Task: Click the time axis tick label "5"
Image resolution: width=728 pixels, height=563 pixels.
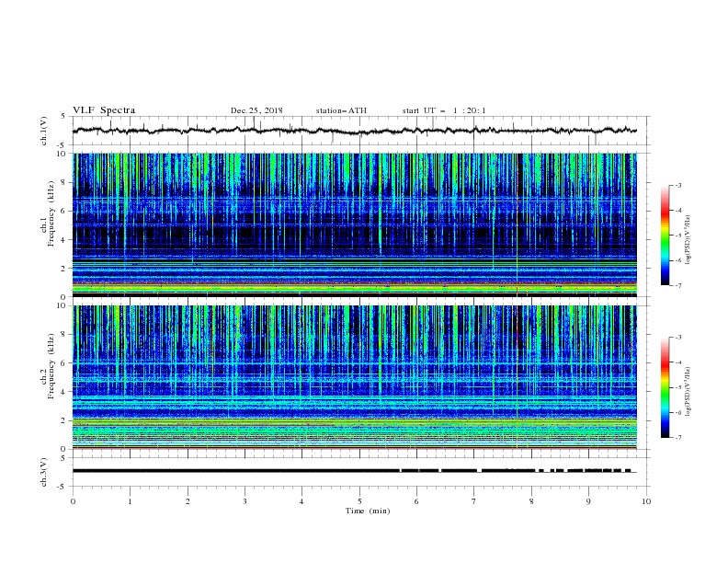Action: [x=359, y=501]
